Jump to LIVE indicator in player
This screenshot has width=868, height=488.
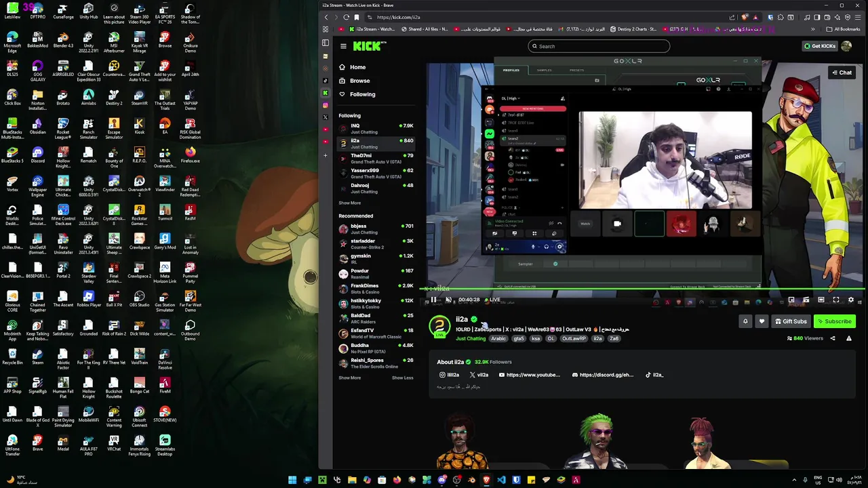pos(492,300)
